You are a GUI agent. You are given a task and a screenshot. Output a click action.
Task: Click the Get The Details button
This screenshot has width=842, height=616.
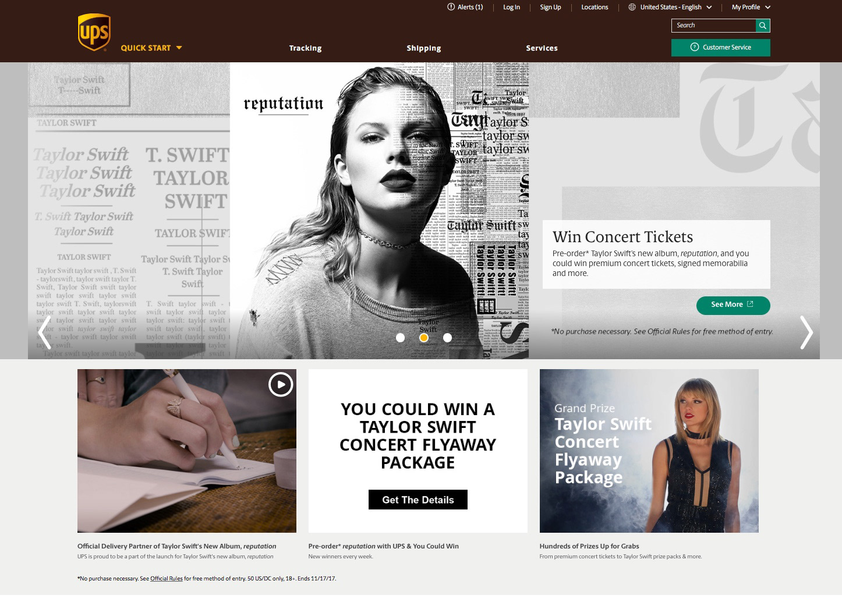coord(418,500)
